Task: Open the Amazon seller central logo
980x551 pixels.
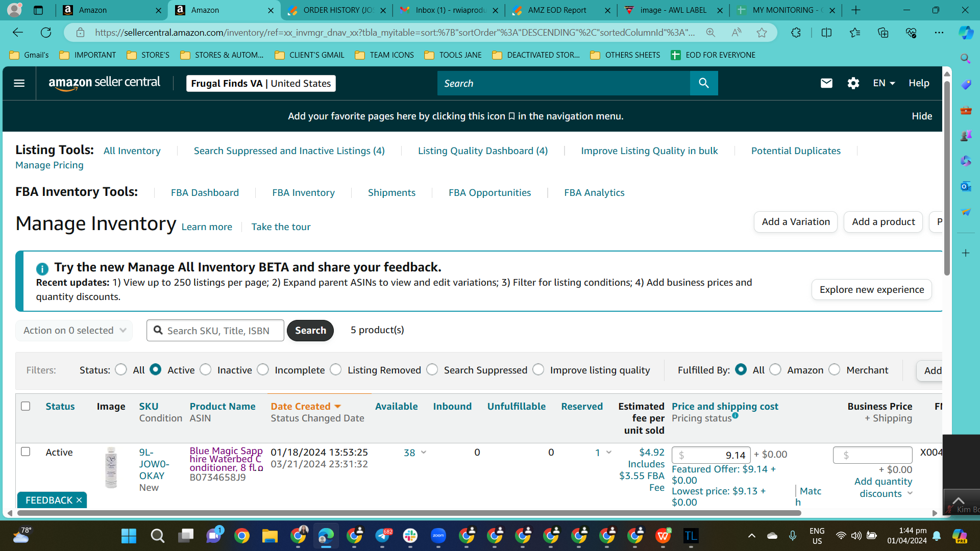Action: click(104, 83)
